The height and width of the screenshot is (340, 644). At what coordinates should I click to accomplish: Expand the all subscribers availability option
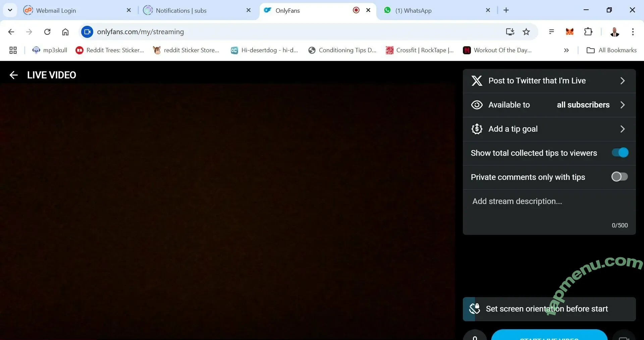click(x=622, y=105)
